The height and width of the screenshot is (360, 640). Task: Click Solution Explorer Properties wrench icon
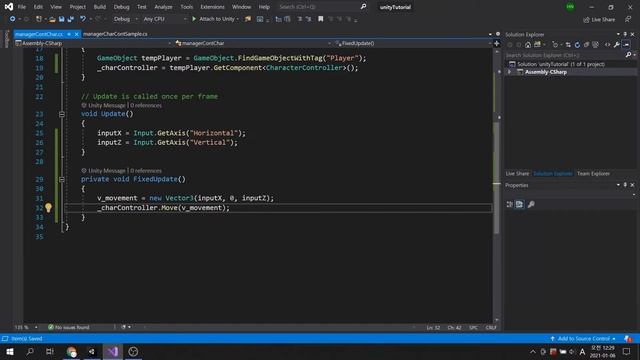pyautogui.click(x=617, y=44)
